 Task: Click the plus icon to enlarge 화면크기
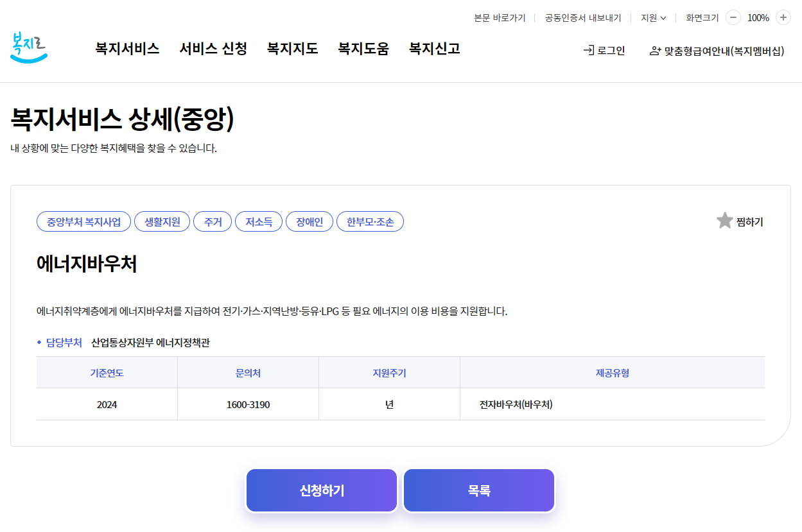tap(783, 17)
